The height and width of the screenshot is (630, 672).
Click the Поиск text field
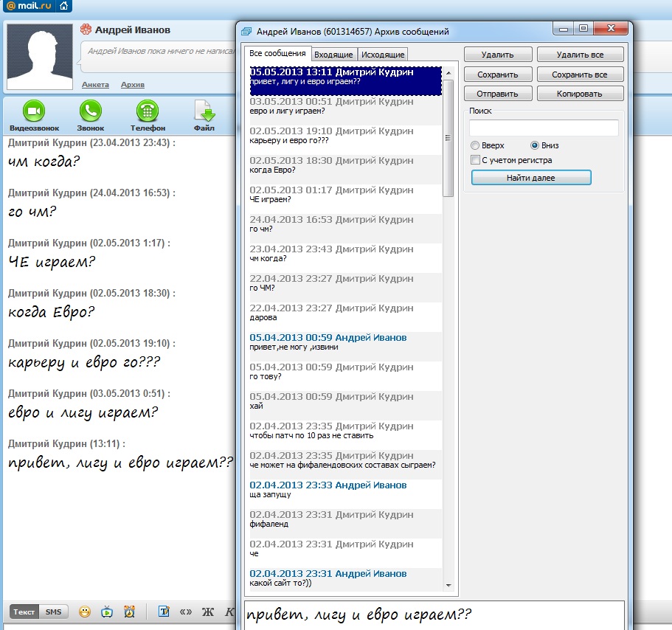point(543,128)
